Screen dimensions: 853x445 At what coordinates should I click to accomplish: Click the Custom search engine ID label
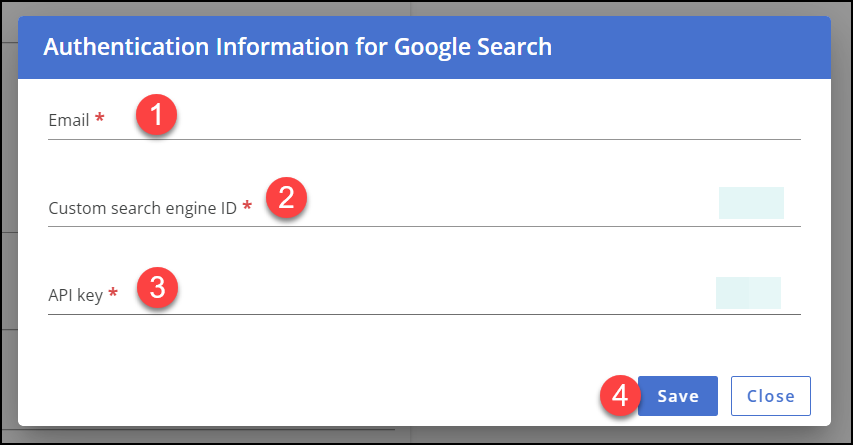[142, 208]
